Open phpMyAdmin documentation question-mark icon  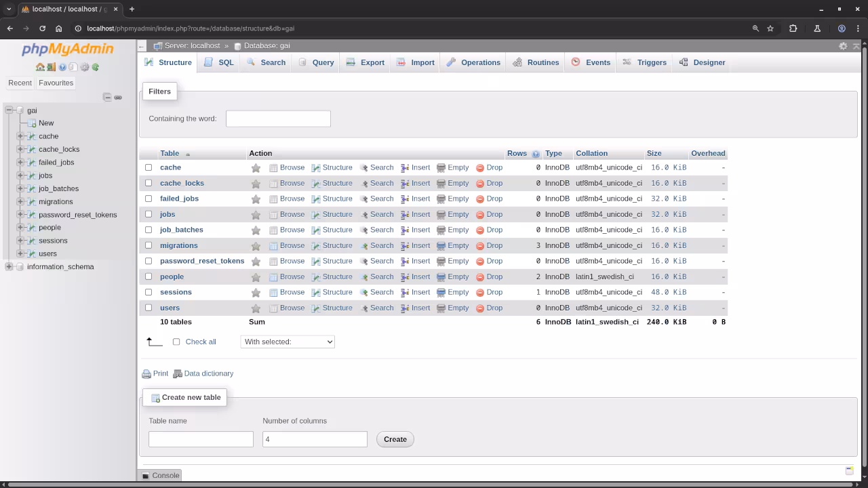[x=62, y=67]
